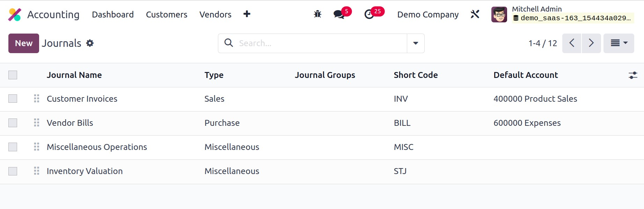Go to next page of journals
This screenshot has width=644, height=209.
(591, 43)
